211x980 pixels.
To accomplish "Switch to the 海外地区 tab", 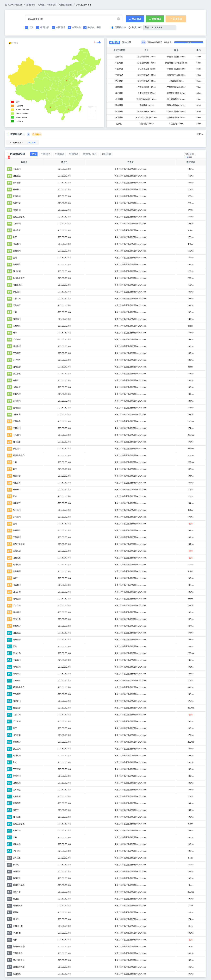I will coord(127,42).
